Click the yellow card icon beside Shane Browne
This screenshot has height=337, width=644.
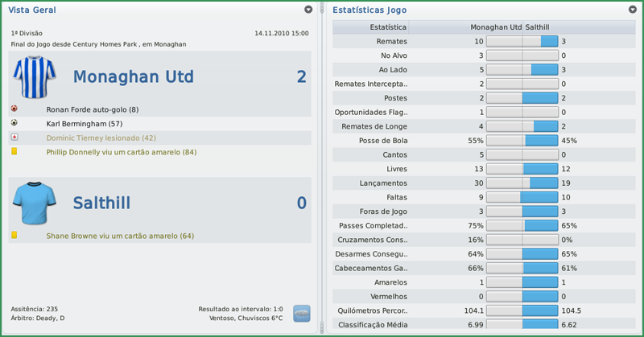14,236
